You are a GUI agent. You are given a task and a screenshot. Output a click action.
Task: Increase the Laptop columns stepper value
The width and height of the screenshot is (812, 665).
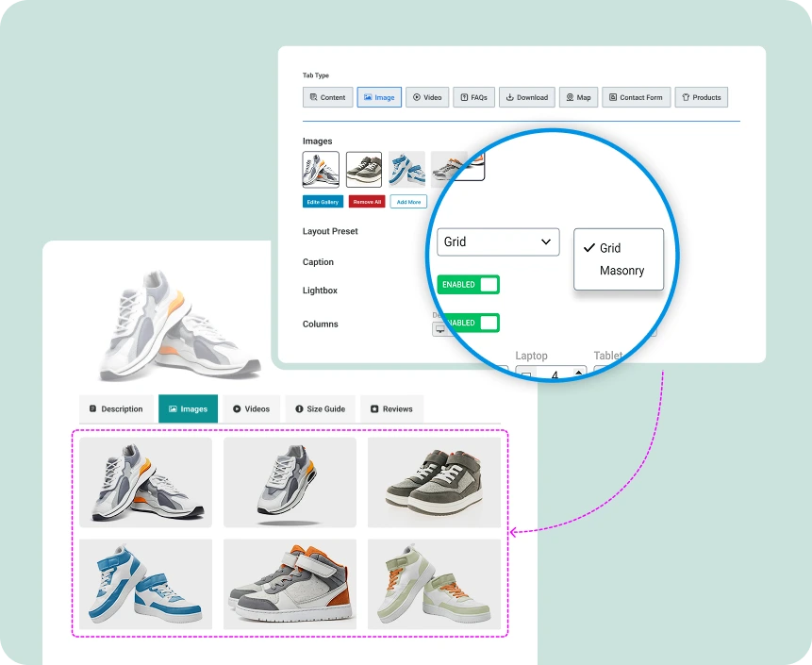tap(578, 372)
